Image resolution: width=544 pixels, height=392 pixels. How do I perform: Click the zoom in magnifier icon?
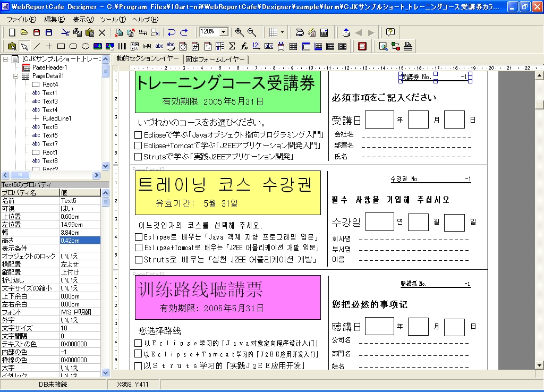pyautogui.click(x=240, y=32)
